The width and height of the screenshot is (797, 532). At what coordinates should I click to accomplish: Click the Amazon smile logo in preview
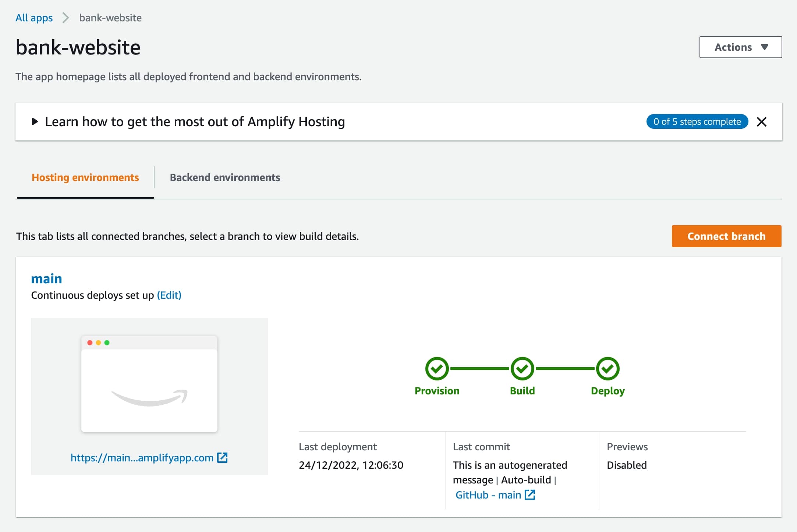coord(149,397)
